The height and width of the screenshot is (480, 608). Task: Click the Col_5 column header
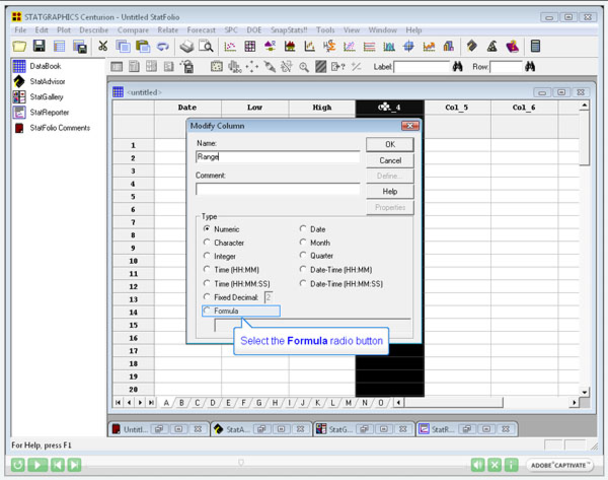(457, 107)
